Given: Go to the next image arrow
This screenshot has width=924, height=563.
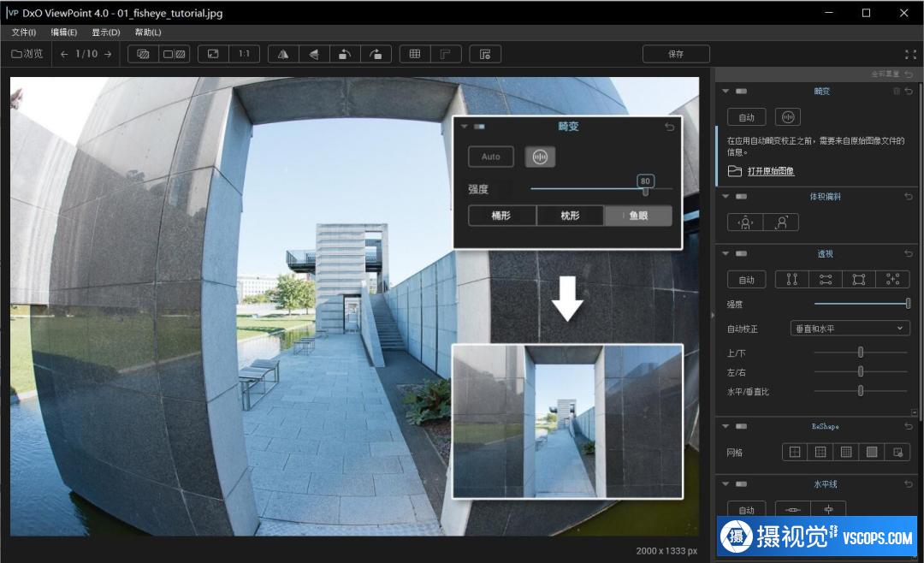Looking at the screenshot, I should click(108, 54).
